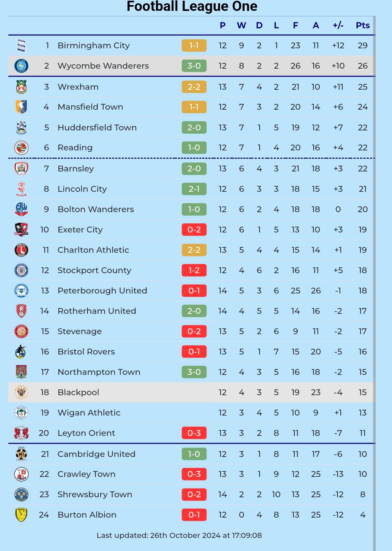Click Lincoln City's 2-1 result badge

pos(194,189)
